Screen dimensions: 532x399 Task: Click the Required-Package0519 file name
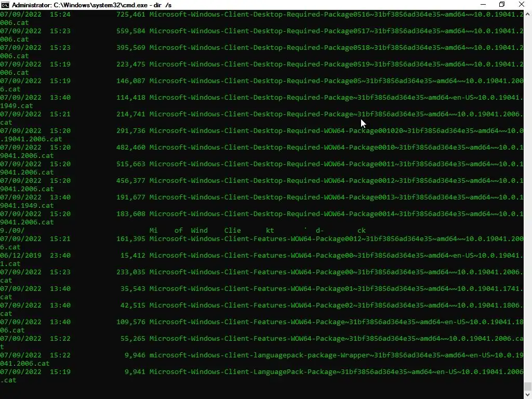coord(336,64)
